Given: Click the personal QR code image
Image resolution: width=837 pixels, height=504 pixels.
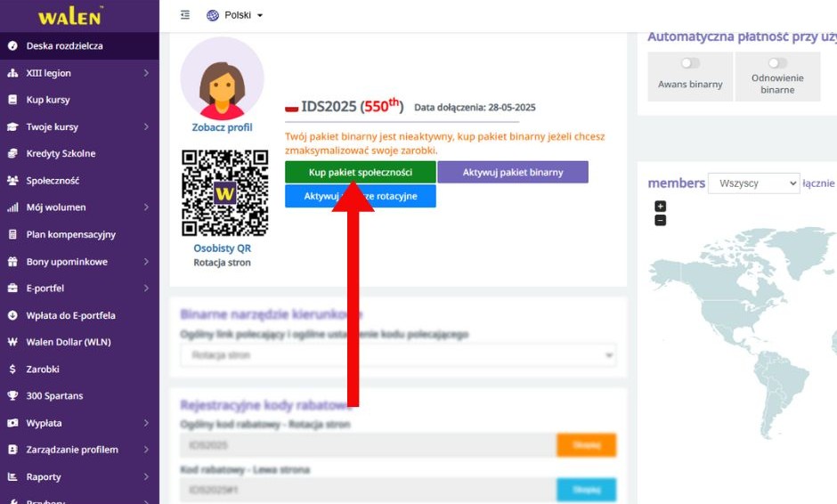Looking at the screenshot, I should pyautogui.click(x=224, y=192).
